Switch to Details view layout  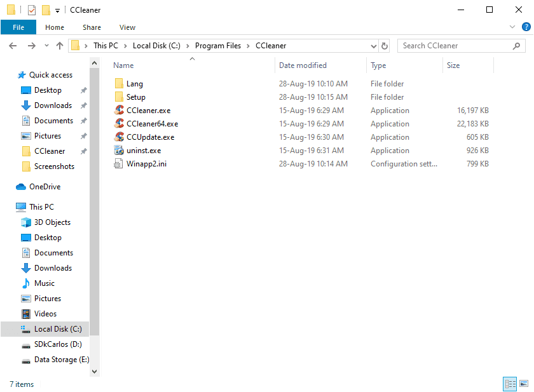pos(510,384)
